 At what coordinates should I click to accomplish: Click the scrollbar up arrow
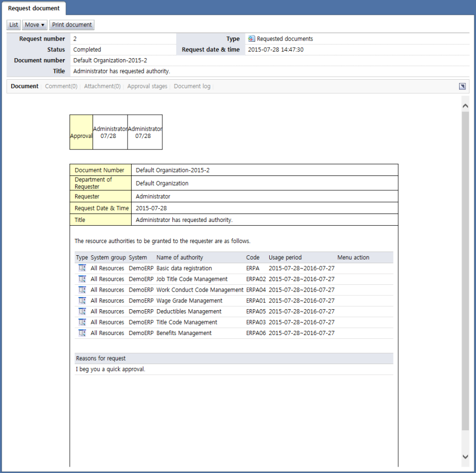coord(465,106)
